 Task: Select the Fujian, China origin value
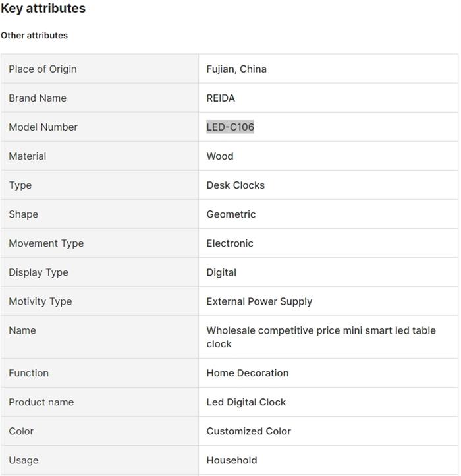(x=236, y=69)
